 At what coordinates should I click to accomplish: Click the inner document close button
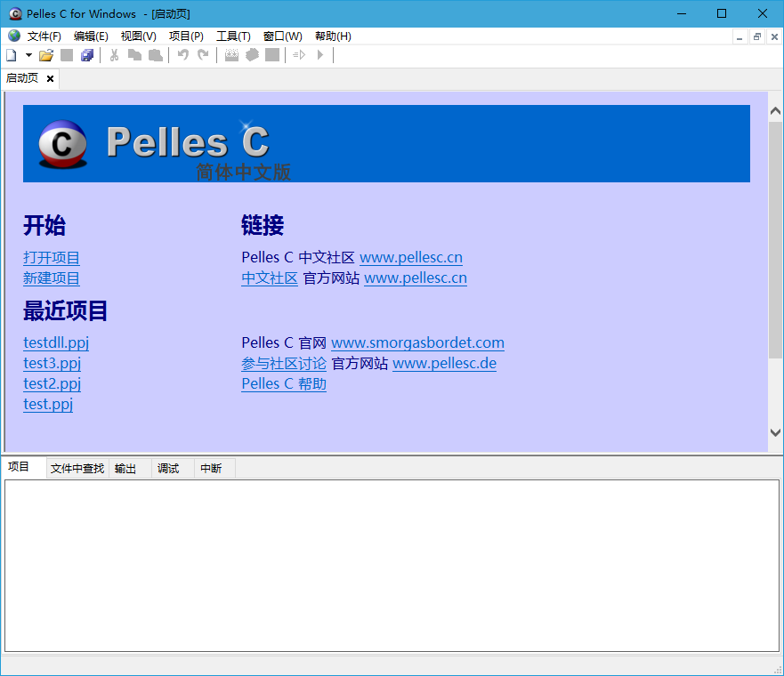[774, 37]
